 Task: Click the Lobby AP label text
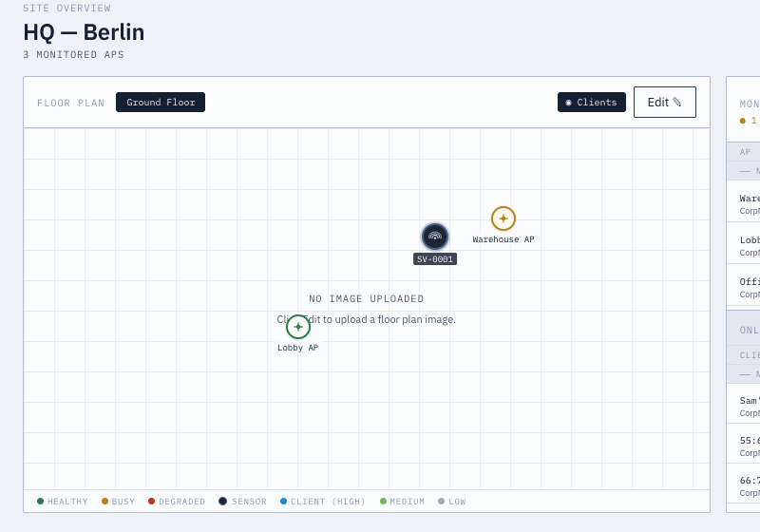pyautogui.click(x=298, y=348)
